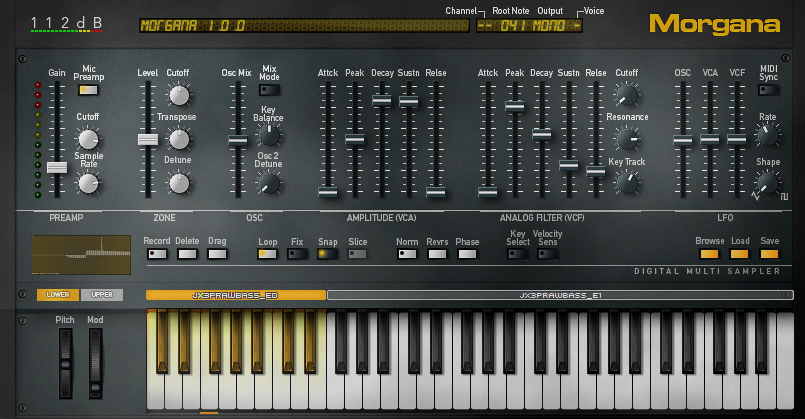Click the Channel value display
The height and width of the screenshot is (419, 805).
485,26
